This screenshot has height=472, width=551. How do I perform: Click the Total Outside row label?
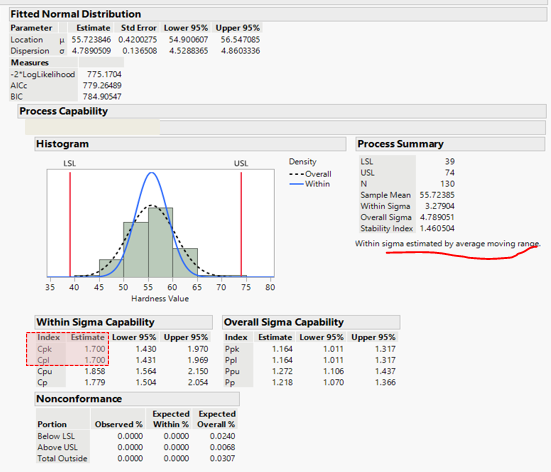(62, 458)
